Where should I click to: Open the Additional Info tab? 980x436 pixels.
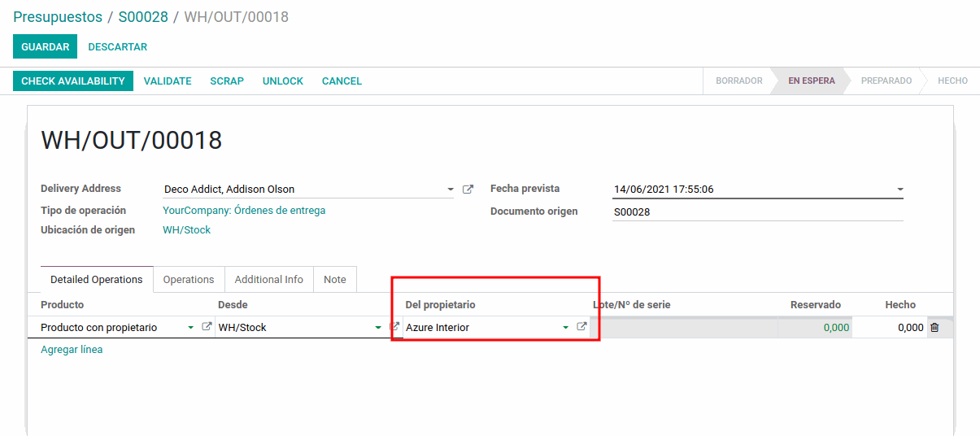268,279
